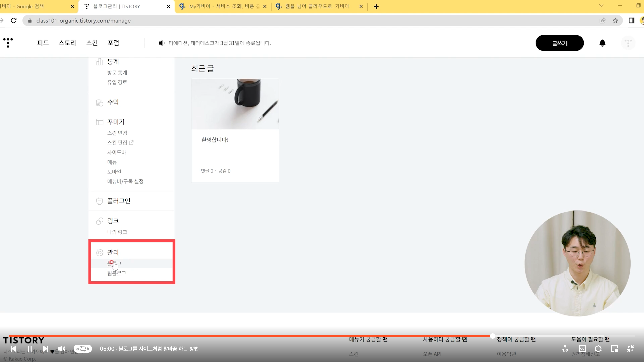The width and height of the screenshot is (644, 362).
Task: Toggle the A-B repeat loop
Action: (83, 349)
